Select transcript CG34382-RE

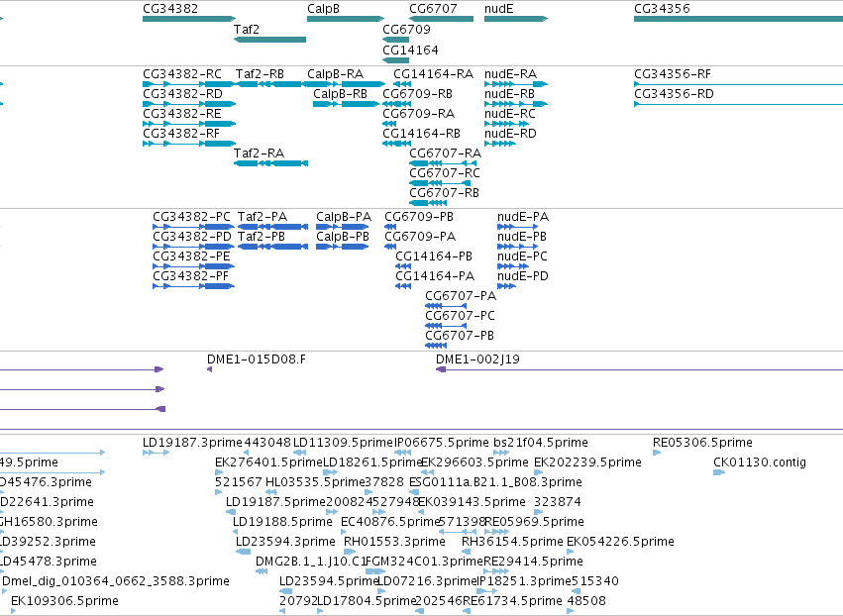pyautogui.click(x=182, y=114)
